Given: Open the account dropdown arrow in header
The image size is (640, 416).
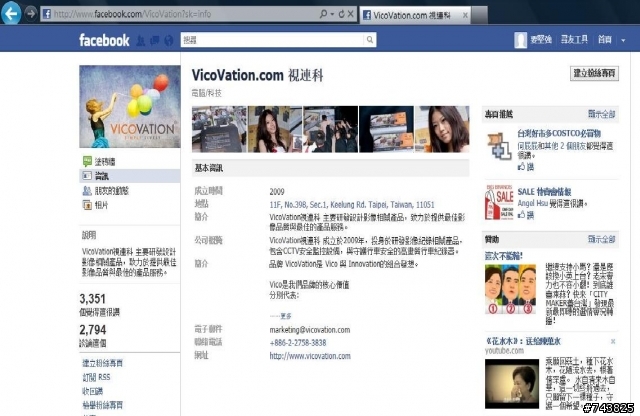Looking at the screenshot, I should (x=623, y=40).
